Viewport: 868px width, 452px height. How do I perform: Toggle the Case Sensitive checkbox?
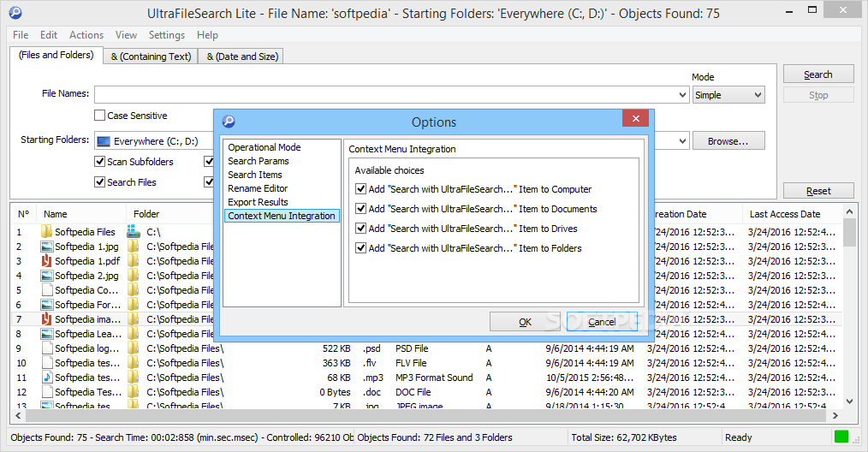click(99, 116)
